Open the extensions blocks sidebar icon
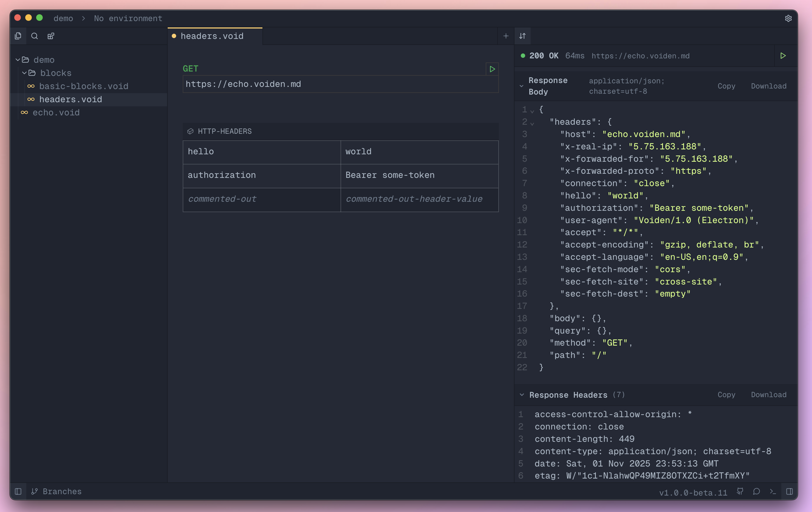Viewport: 812px width, 512px height. click(x=51, y=36)
